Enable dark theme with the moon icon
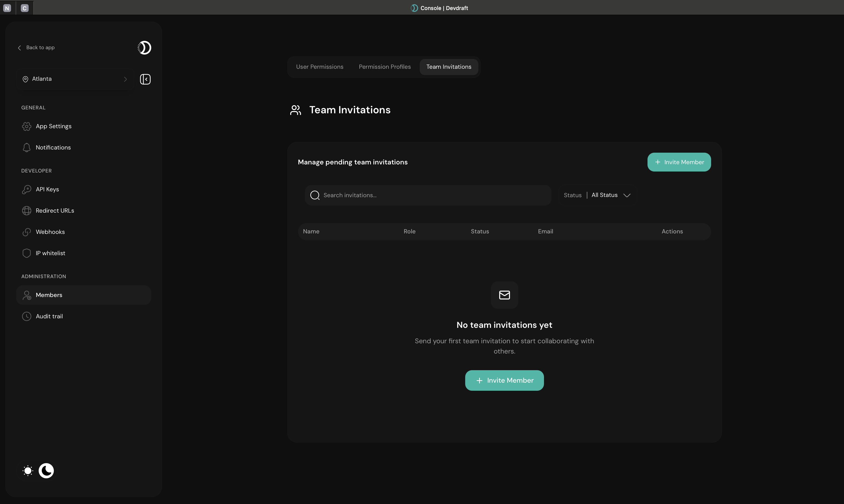 coord(46,470)
